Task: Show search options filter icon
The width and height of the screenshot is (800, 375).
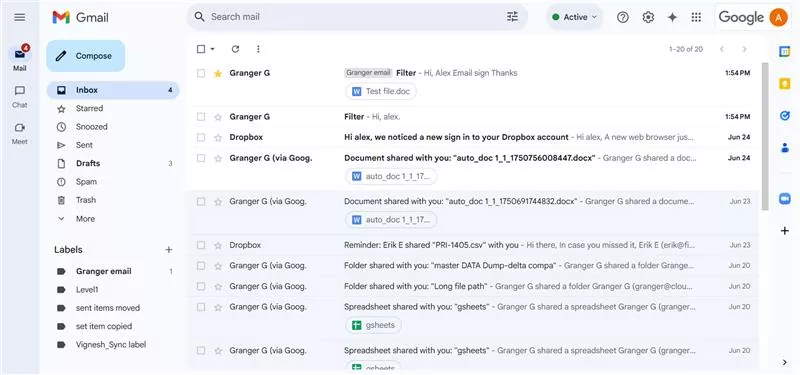Action: (x=512, y=17)
